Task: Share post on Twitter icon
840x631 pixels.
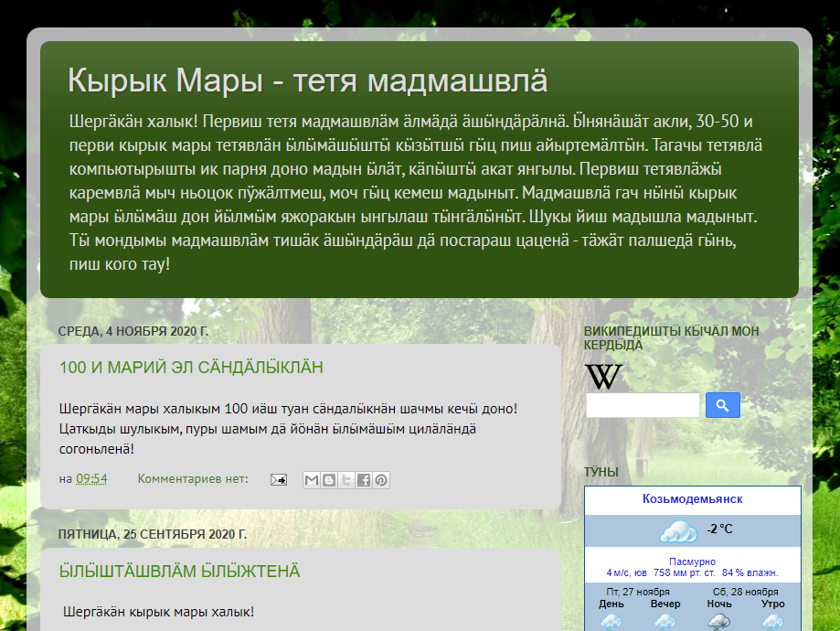Action: pos(346,479)
